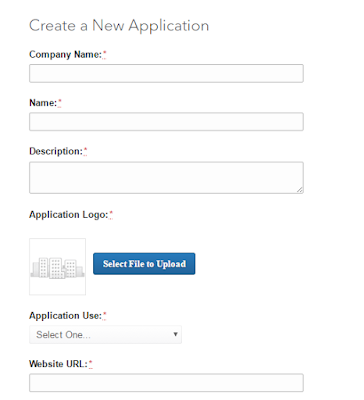This screenshot has height=400, width=364.
Task: Click red asterisk beside Website URL
Action: tap(91, 363)
